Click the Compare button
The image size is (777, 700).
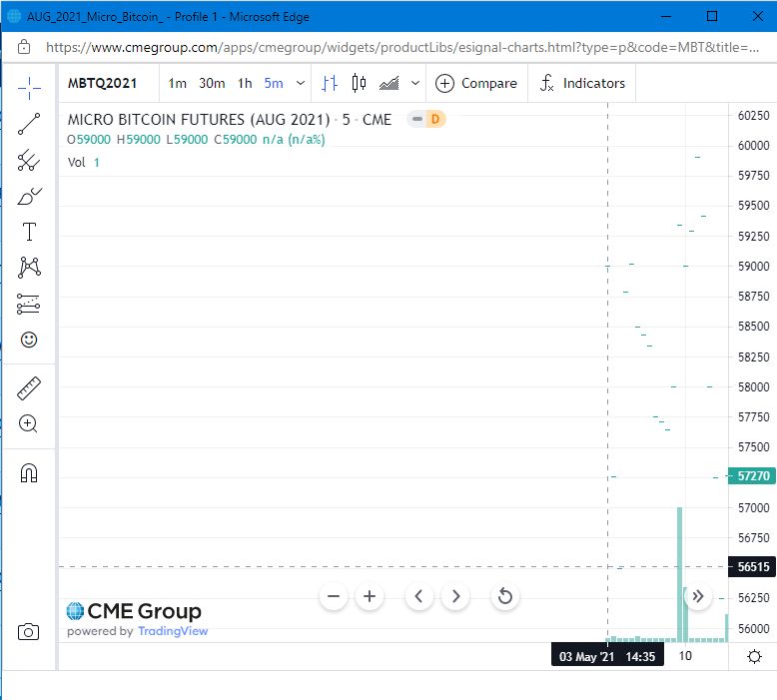click(x=476, y=84)
